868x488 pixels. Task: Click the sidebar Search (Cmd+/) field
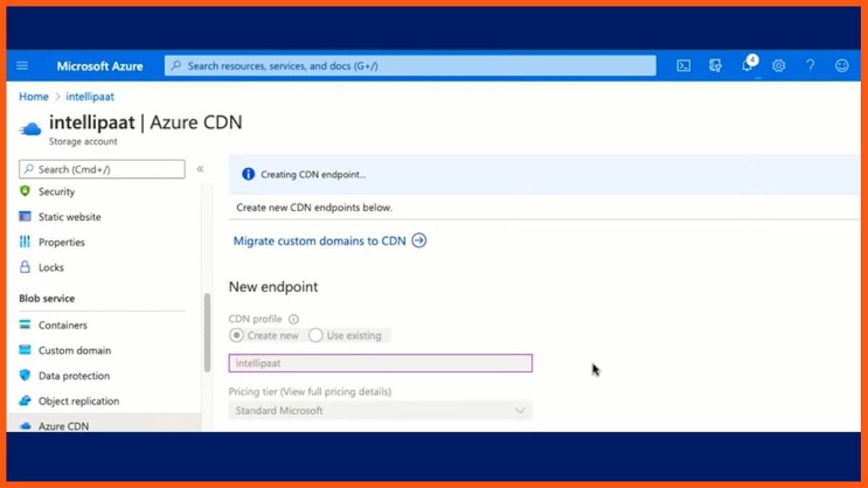click(102, 169)
